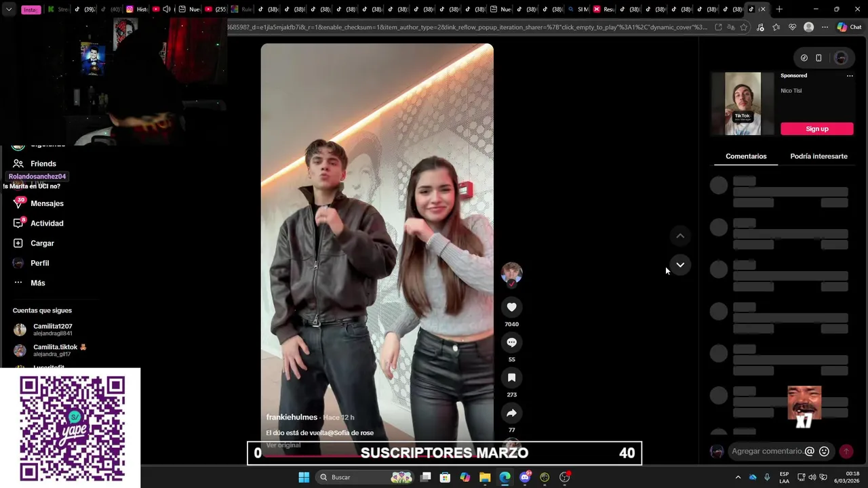
Task: Open Edge favorites list icon
Action: 776,27
